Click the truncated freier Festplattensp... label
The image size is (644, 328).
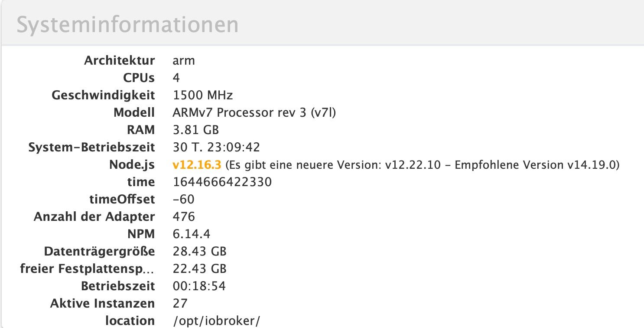87,269
